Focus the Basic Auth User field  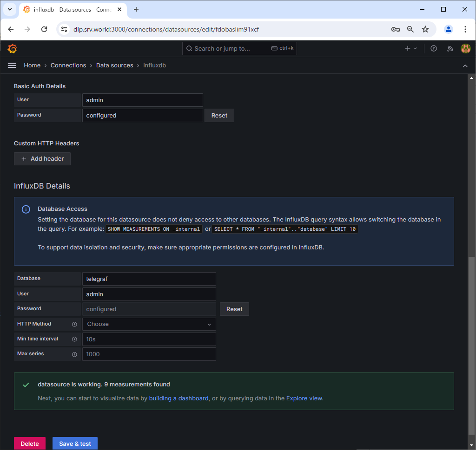point(143,100)
